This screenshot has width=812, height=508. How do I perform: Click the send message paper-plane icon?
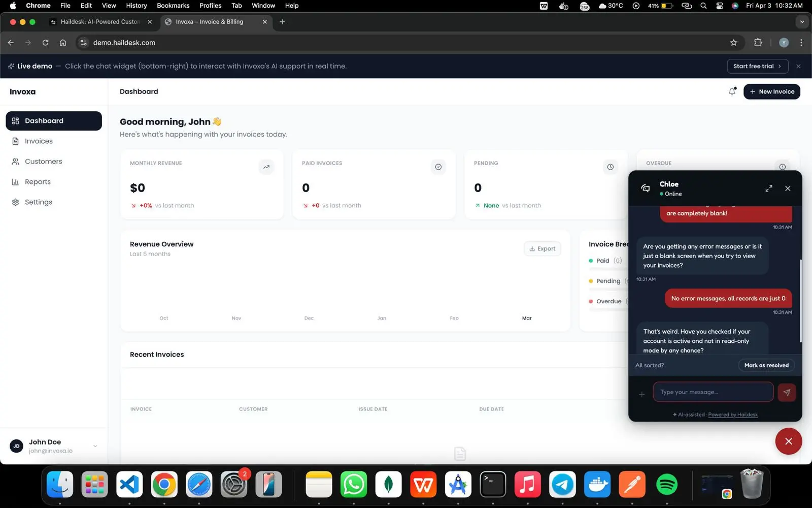tap(787, 392)
